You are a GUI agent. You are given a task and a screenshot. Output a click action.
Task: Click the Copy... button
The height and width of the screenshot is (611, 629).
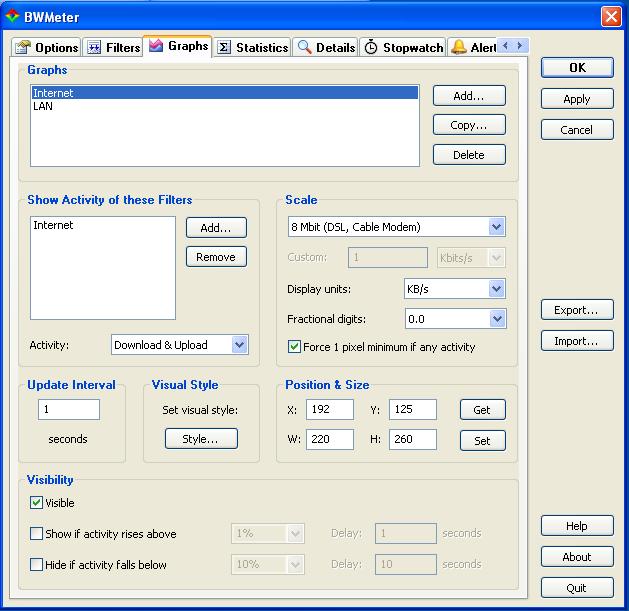click(469, 125)
